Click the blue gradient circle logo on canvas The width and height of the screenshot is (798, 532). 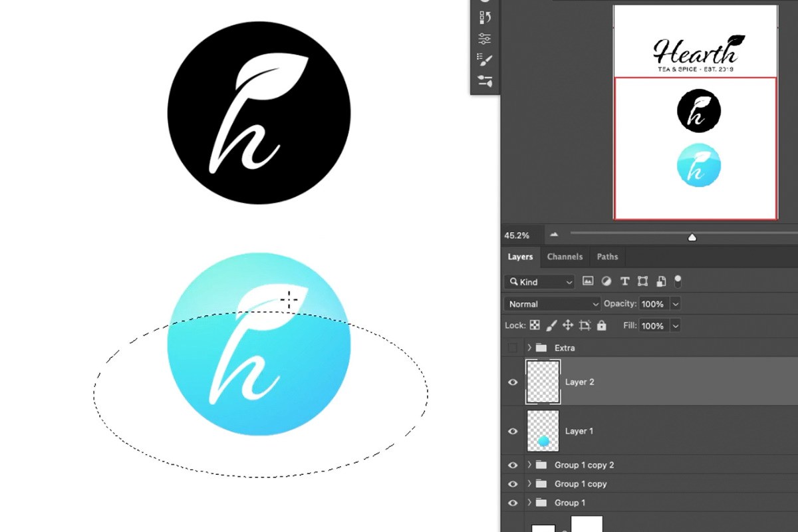(x=259, y=344)
